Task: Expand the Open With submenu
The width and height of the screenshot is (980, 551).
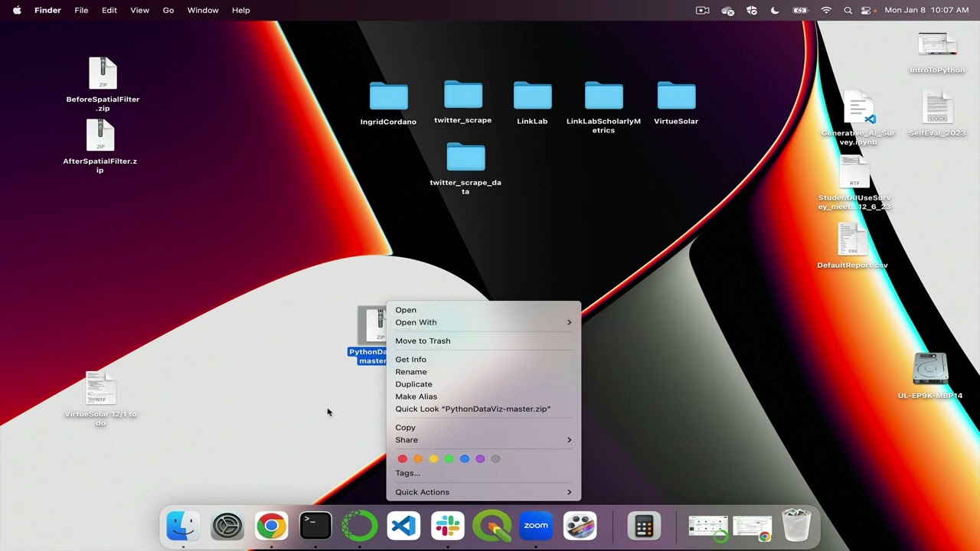Action: (483, 322)
